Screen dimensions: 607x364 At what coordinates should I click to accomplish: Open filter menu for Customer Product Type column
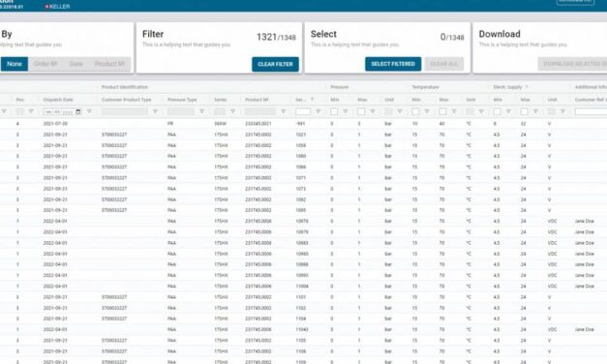(x=155, y=111)
